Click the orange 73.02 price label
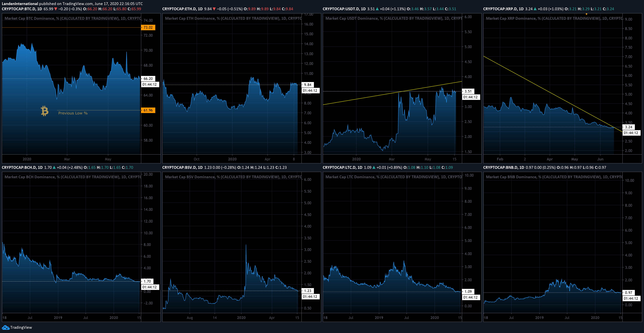 coord(148,27)
